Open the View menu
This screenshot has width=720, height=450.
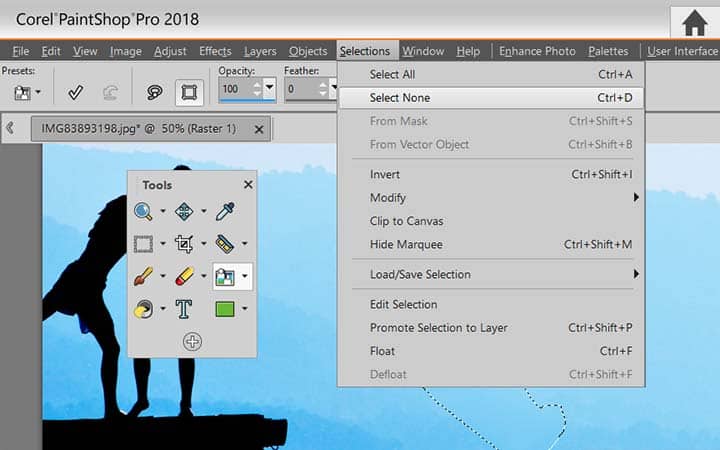85,51
